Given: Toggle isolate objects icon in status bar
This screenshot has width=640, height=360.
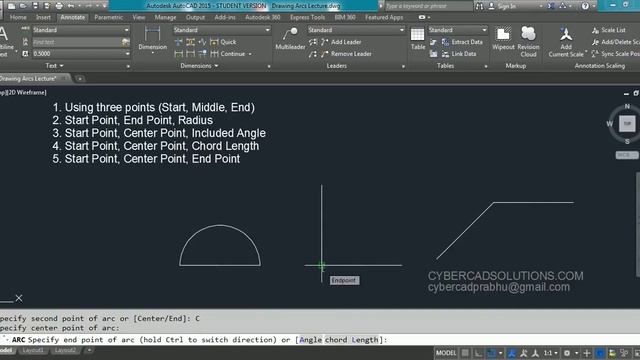Looking at the screenshot, I should click(x=624, y=353).
